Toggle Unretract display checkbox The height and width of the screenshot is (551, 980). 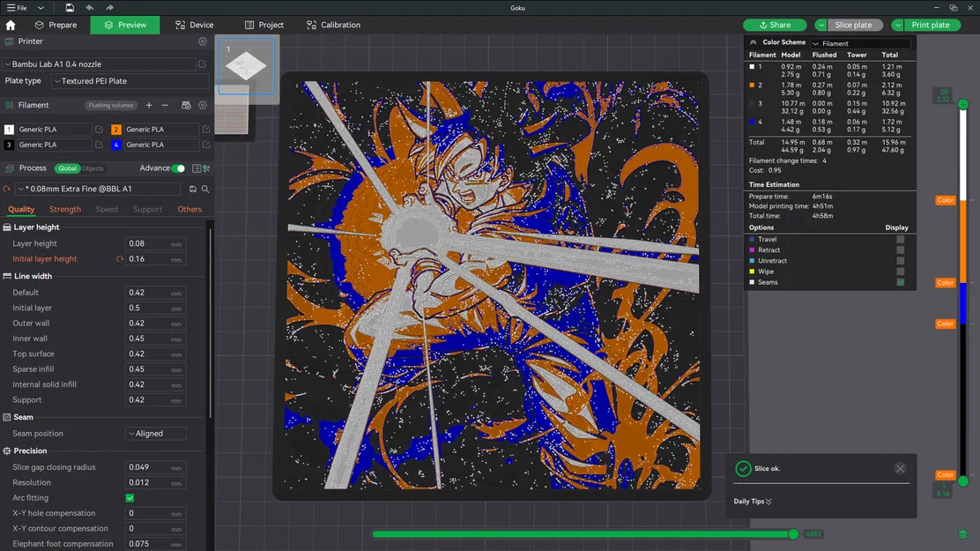click(x=900, y=260)
